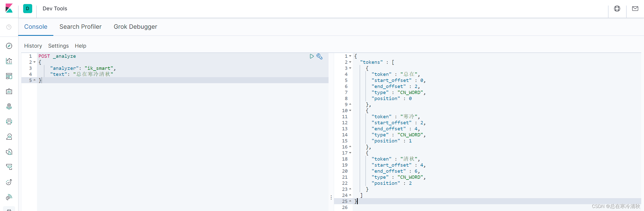Open the request wrench options icon
The height and width of the screenshot is (211, 644).
319,56
